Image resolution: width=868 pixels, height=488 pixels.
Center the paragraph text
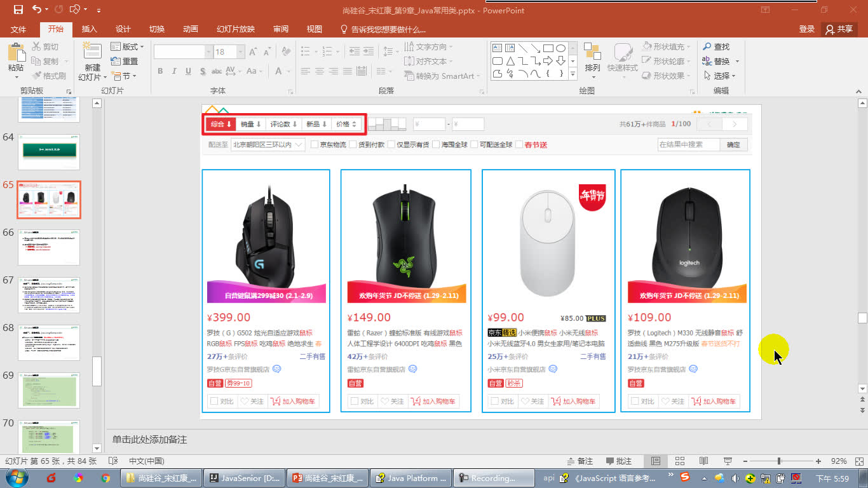coord(320,72)
